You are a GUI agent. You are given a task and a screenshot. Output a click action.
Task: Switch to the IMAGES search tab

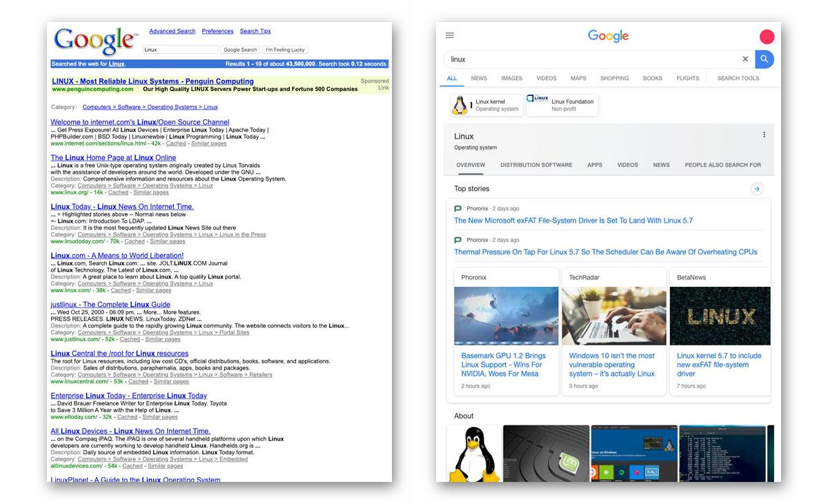[511, 79]
